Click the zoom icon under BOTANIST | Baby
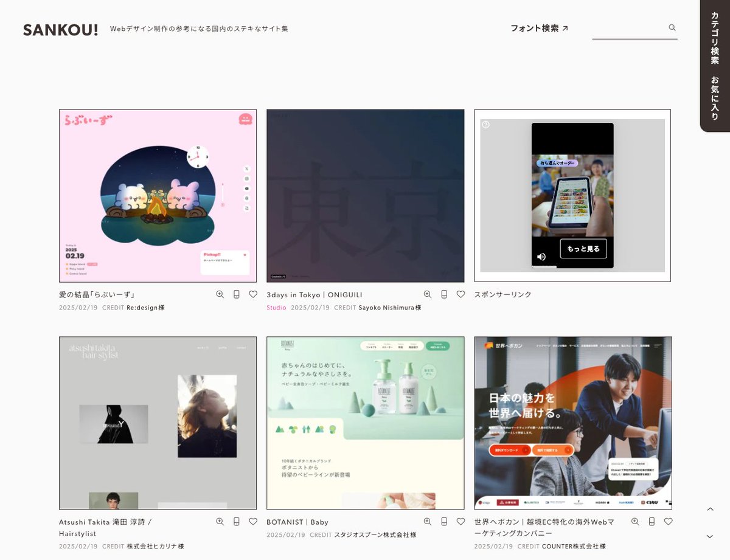 click(x=427, y=522)
